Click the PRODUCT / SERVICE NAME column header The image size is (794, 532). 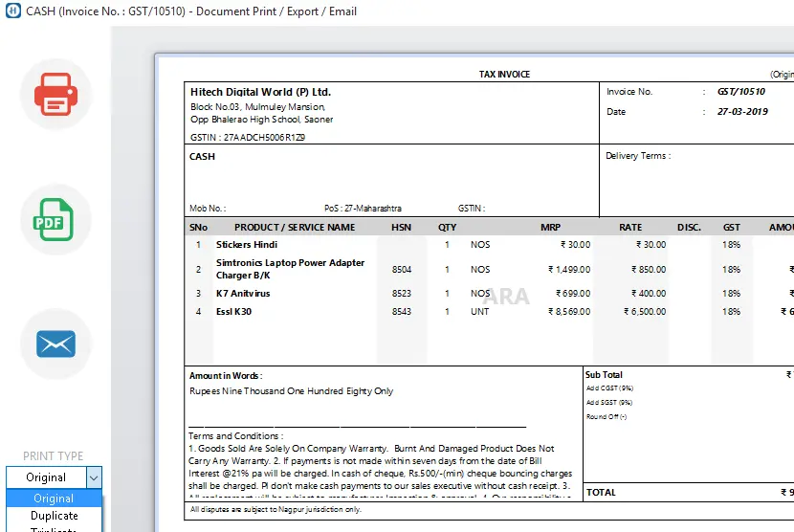point(295,228)
